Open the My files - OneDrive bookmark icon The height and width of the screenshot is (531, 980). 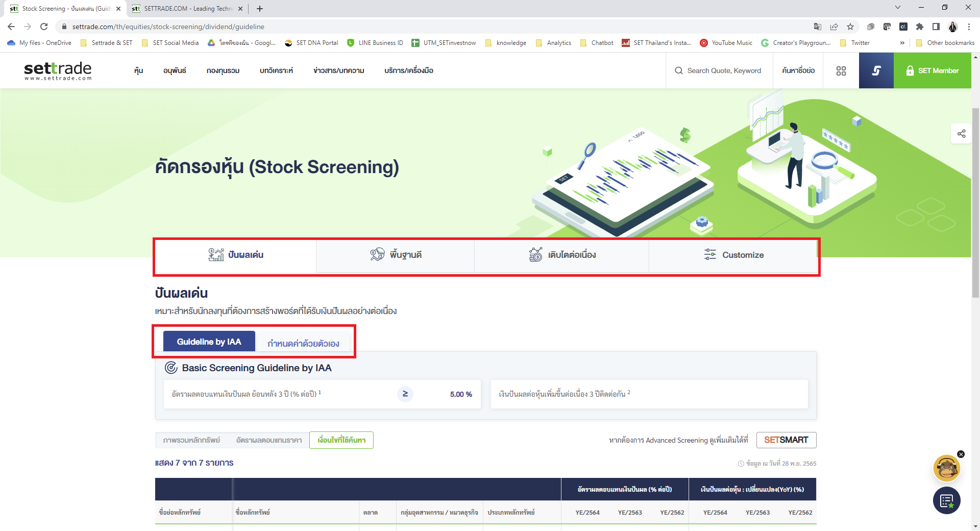(x=11, y=43)
